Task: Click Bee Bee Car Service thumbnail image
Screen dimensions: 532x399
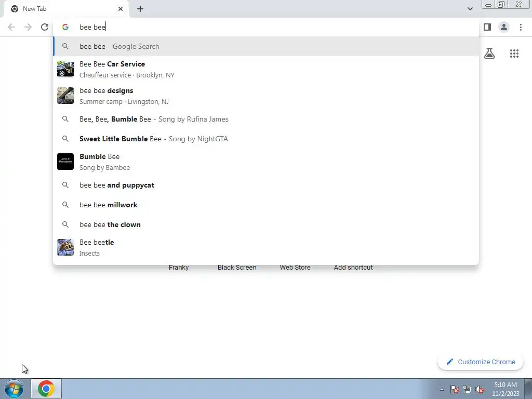Action: pyautogui.click(x=65, y=69)
